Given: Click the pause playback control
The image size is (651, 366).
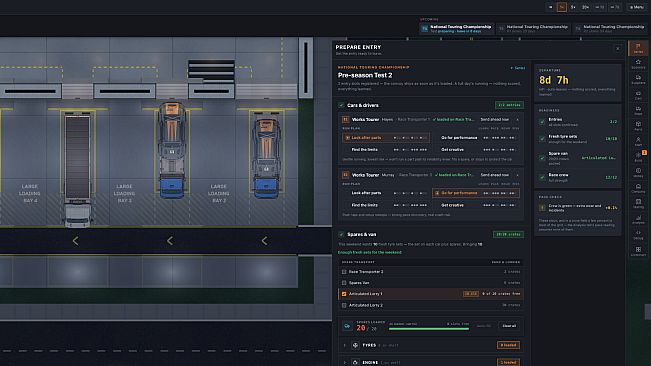Looking at the screenshot, I should [x=551, y=7].
